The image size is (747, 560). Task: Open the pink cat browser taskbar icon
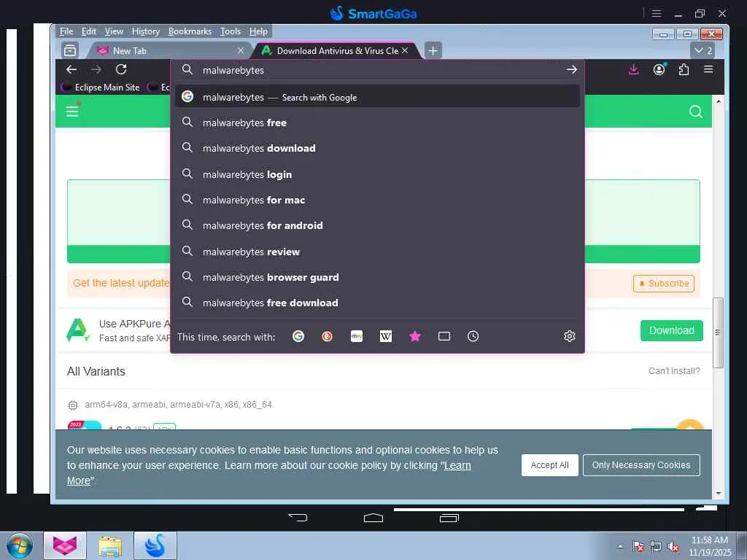65,545
